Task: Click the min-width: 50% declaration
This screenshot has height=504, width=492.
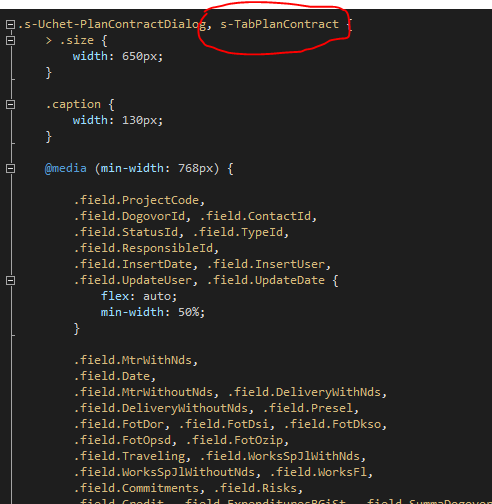Action: pos(153,312)
